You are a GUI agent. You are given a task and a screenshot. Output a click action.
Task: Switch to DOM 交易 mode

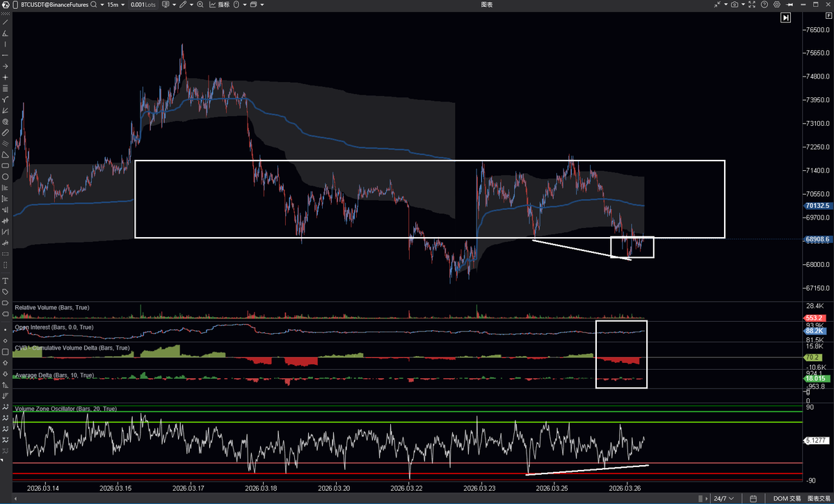click(x=787, y=498)
